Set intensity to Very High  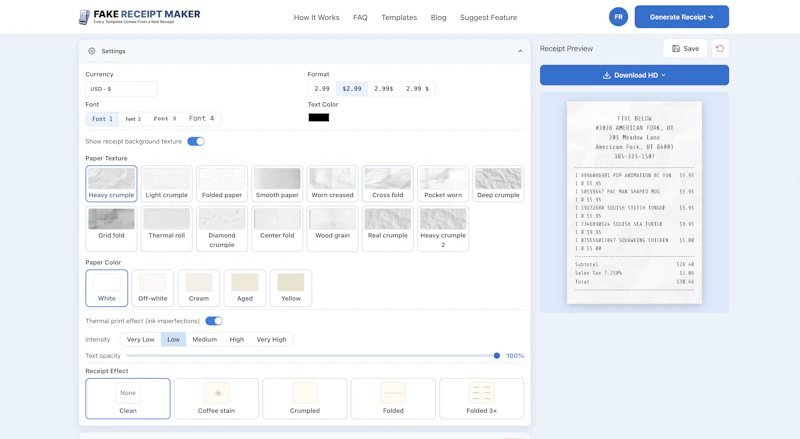click(271, 339)
